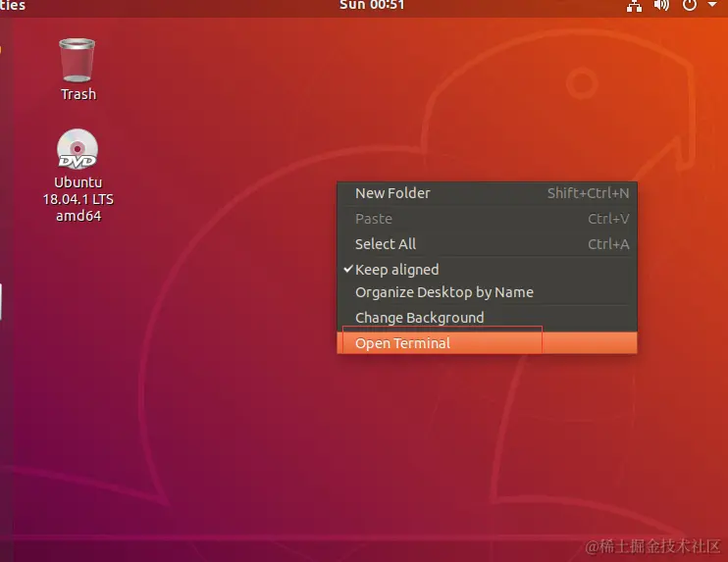728x562 pixels.
Task: Choose New Folder from the context menu
Action: [x=487, y=193]
